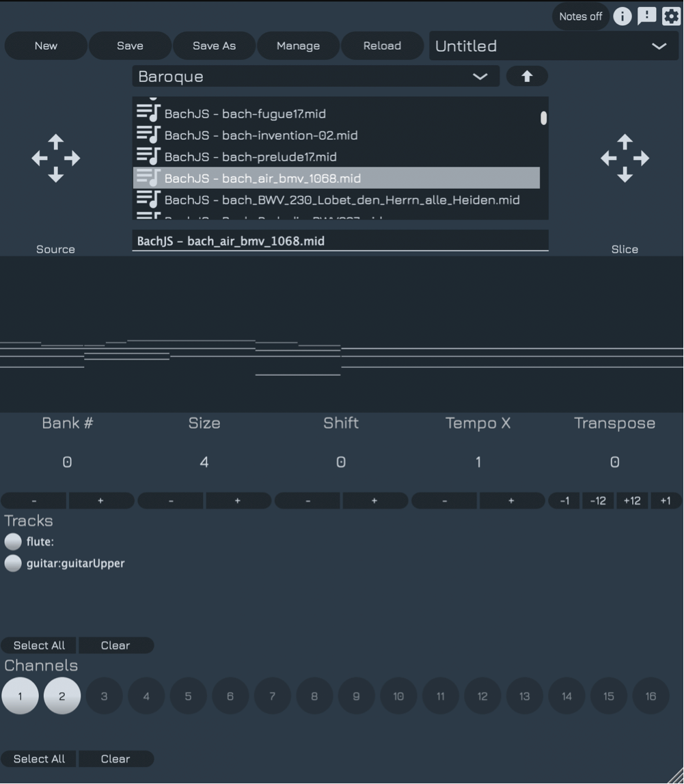Screen dimensions: 684x784
Task: Toggle channel 14
Action: (566, 696)
